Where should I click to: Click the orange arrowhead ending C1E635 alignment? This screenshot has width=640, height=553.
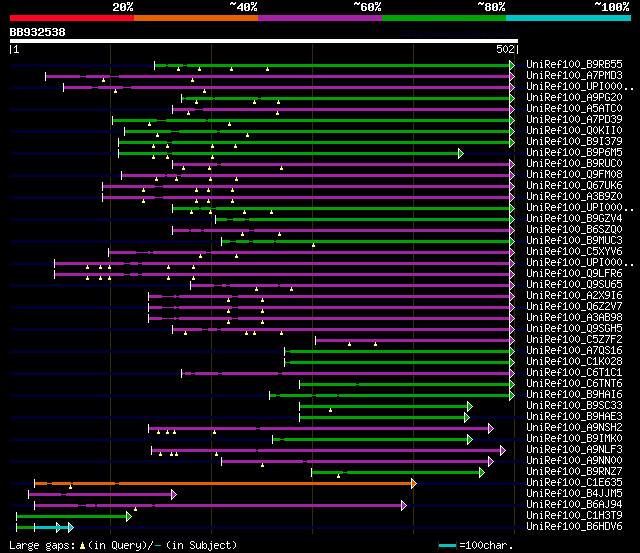click(x=414, y=484)
